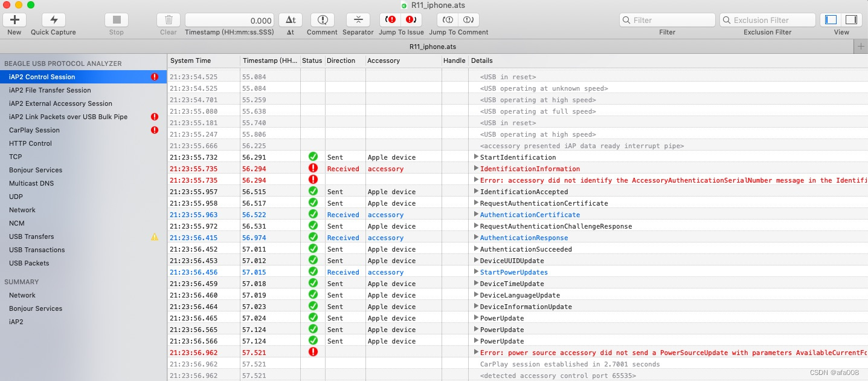868x381 pixels.
Task: Expand the StartPowerUpdates message row
Action: 476,272
